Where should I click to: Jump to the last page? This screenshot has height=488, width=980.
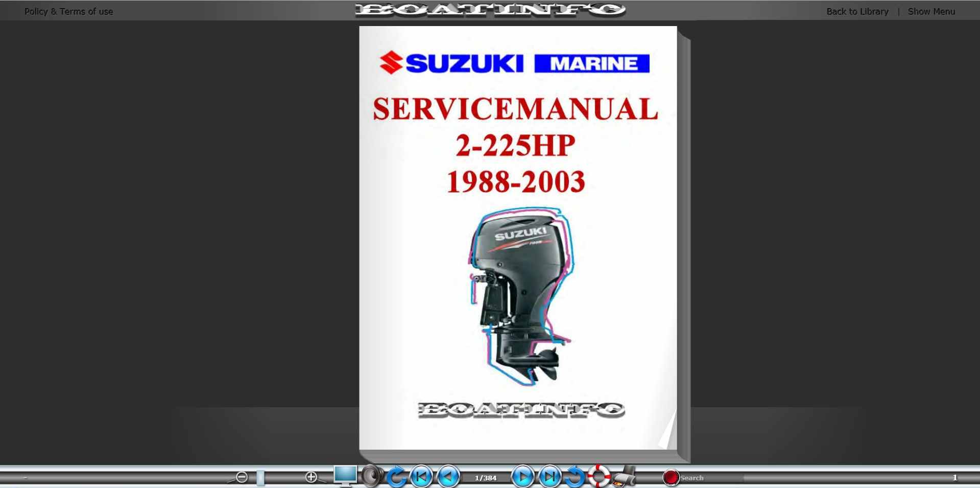click(x=549, y=477)
